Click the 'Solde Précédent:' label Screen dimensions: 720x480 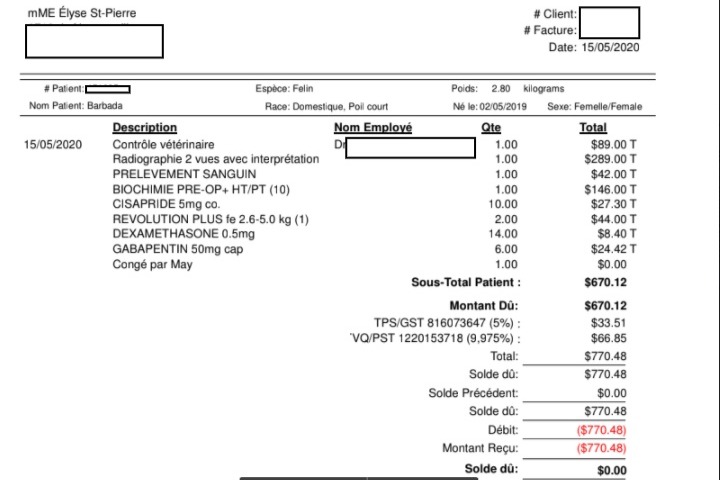473,393
